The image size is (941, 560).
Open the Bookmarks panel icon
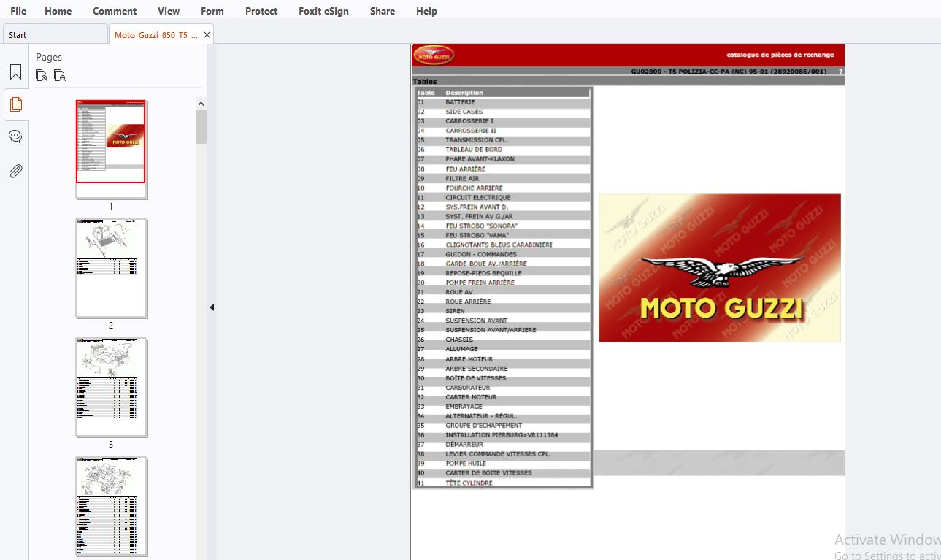tap(15, 72)
